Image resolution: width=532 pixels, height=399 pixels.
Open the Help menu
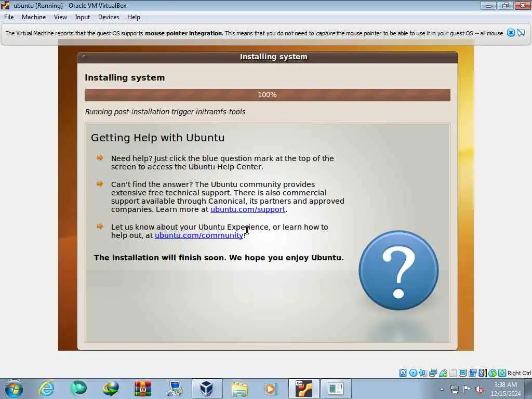134,17
